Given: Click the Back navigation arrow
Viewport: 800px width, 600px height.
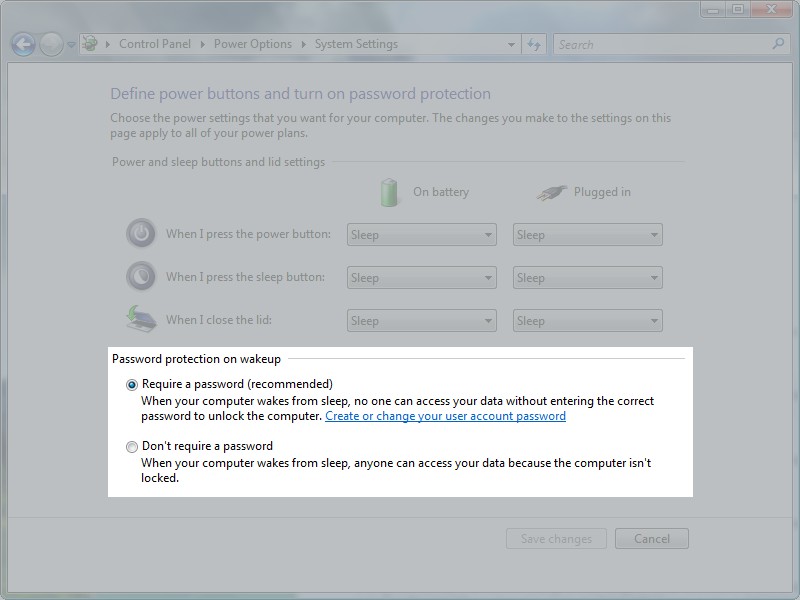Looking at the screenshot, I should [23, 44].
